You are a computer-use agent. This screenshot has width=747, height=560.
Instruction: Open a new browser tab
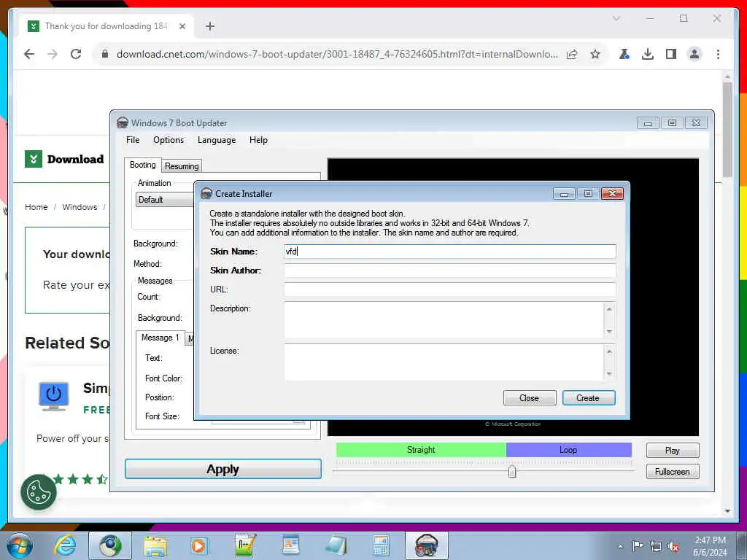pyautogui.click(x=210, y=26)
